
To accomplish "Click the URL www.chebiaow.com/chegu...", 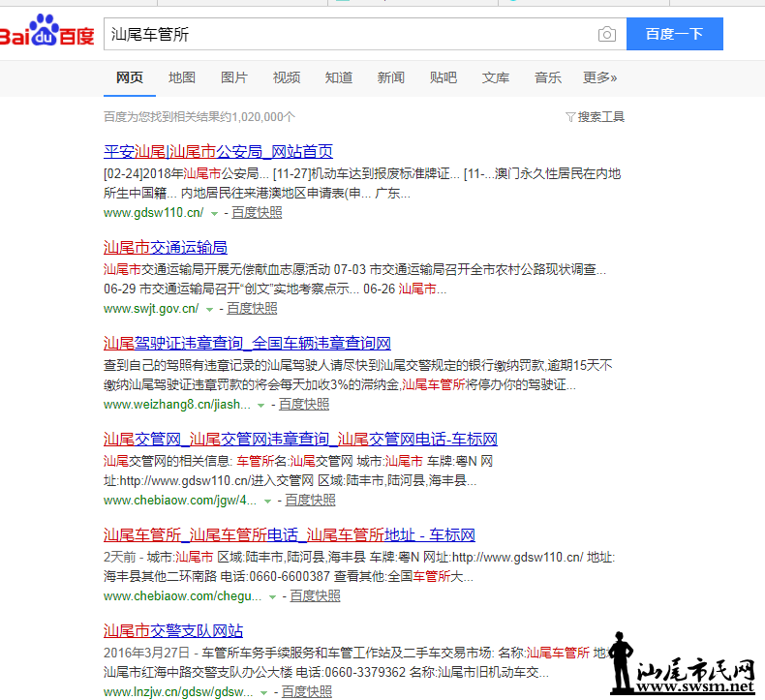I will point(182,596).
